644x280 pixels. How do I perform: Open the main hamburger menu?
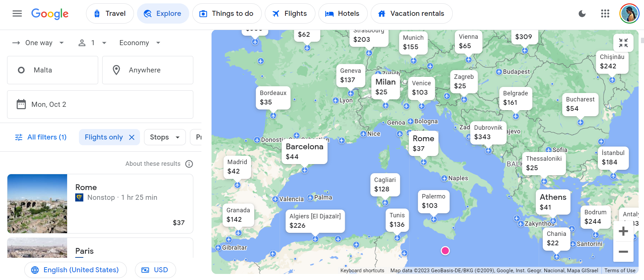pos(17,13)
